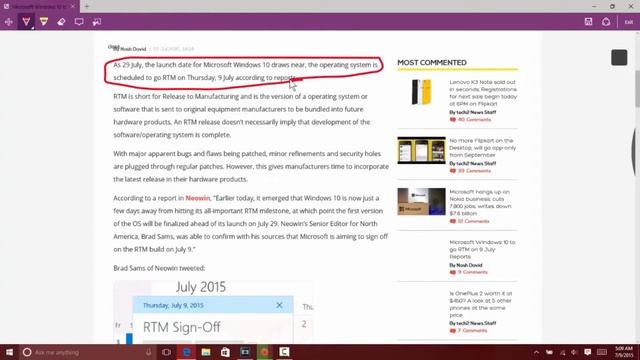This screenshot has width=640, height=360.
Task: Open Microsoft Edge from taskbar
Action: pyautogui.click(x=187, y=352)
